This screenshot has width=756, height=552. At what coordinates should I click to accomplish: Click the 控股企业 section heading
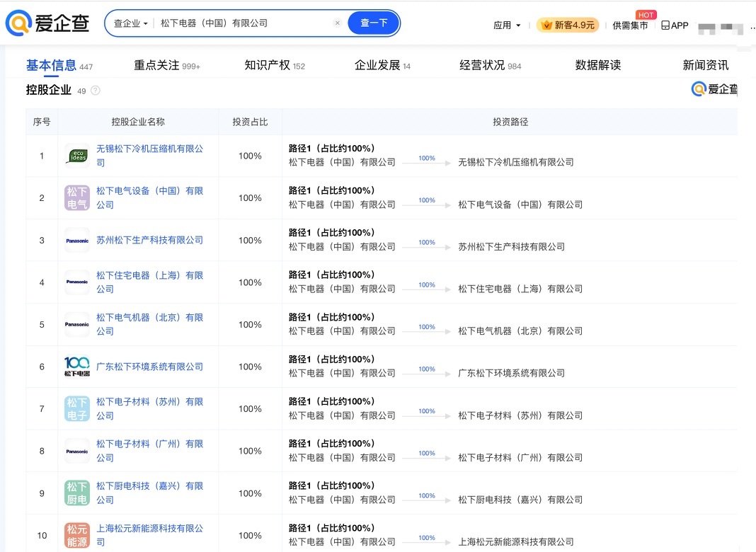tap(49, 90)
